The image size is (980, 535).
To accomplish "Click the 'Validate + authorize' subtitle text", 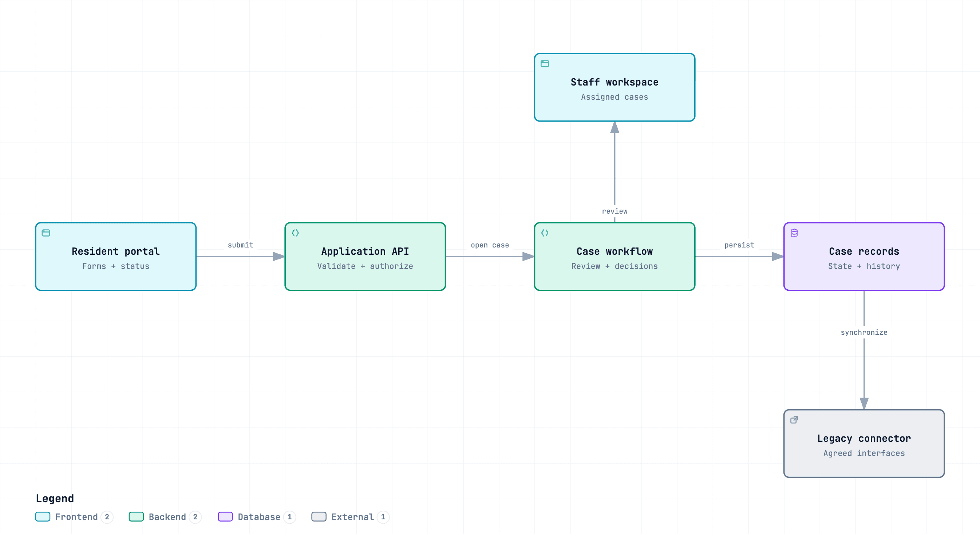I will coord(365,266).
